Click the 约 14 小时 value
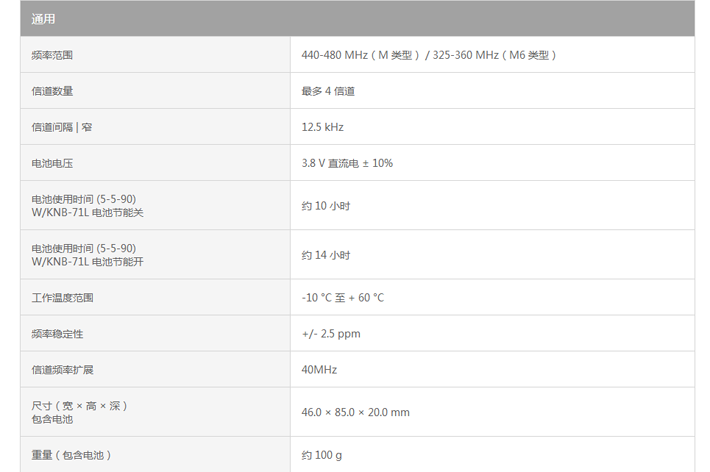Screen dimensions: 710x472 coord(326,255)
